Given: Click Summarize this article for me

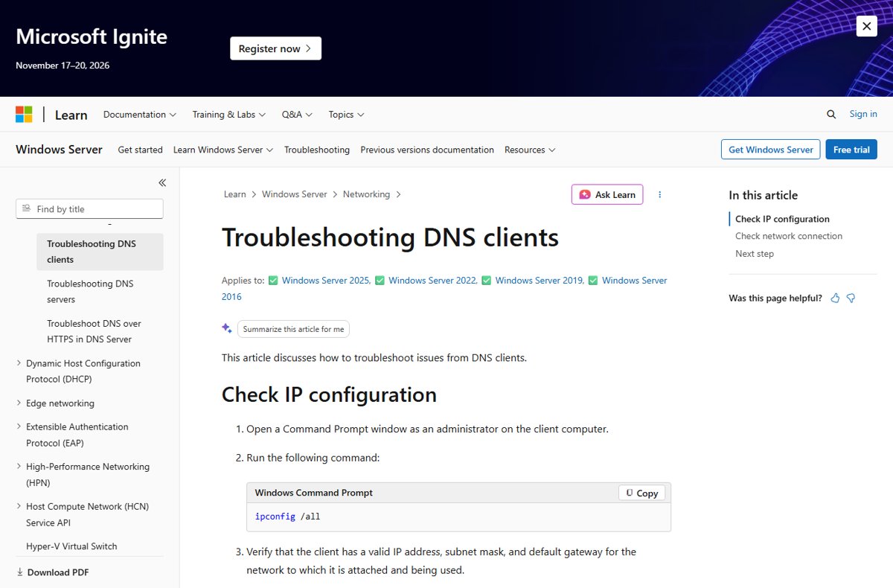Looking at the screenshot, I should coord(293,329).
